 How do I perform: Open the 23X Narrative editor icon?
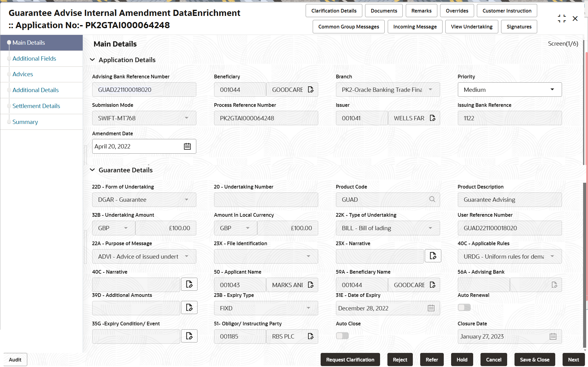click(x=433, y=256)
